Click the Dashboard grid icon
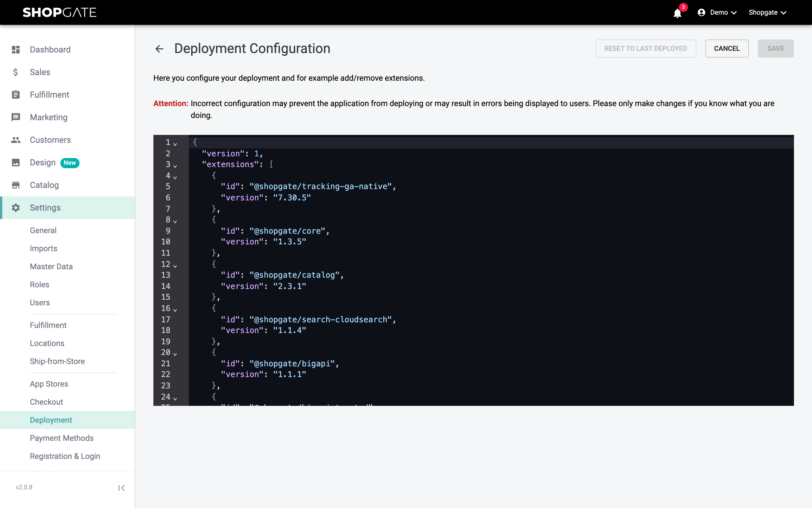 (x=16, y=50)
